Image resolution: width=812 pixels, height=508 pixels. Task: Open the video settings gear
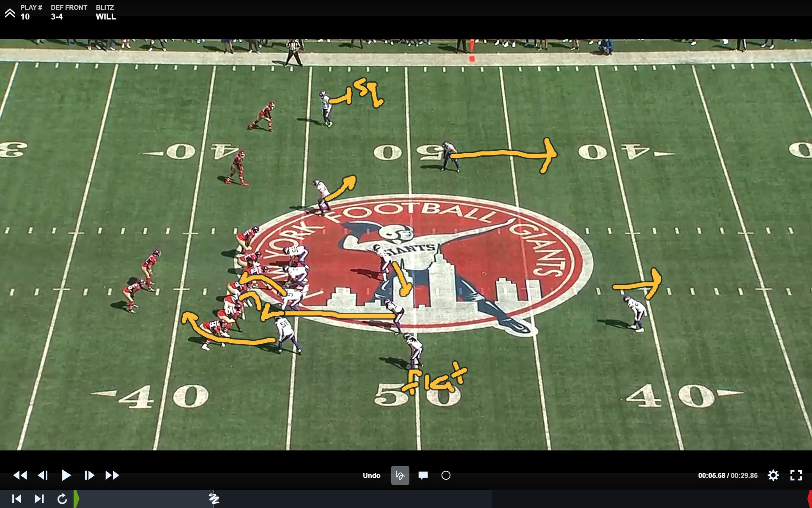click(773, 475)
